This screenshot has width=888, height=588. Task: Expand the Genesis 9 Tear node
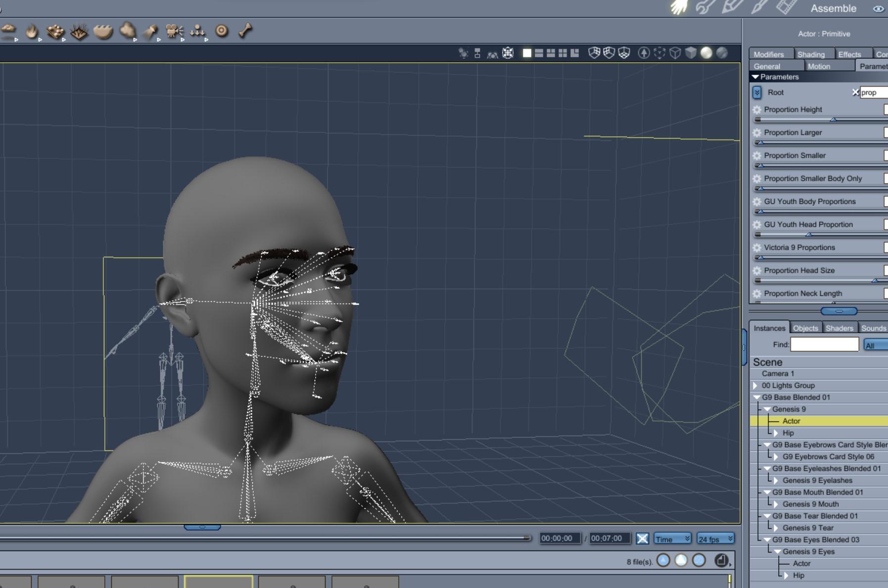pos(776,528)
